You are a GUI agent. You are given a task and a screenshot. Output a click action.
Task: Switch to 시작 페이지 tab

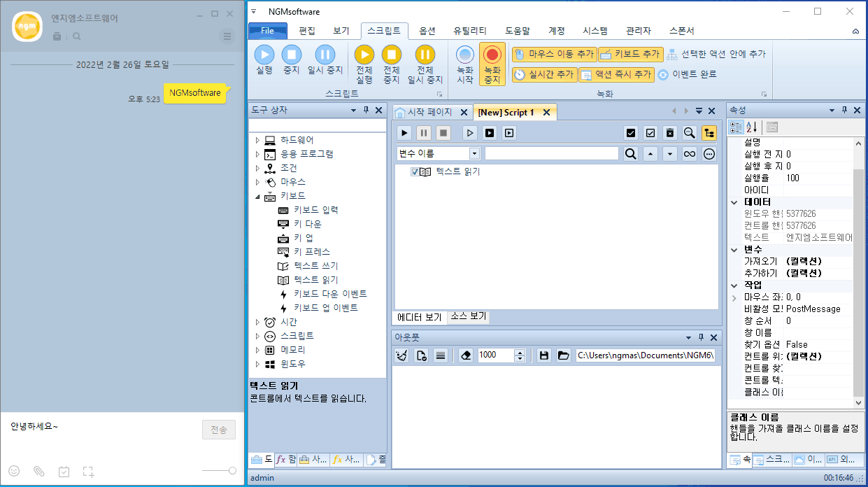pyautogui.click(x=432, y=112)
